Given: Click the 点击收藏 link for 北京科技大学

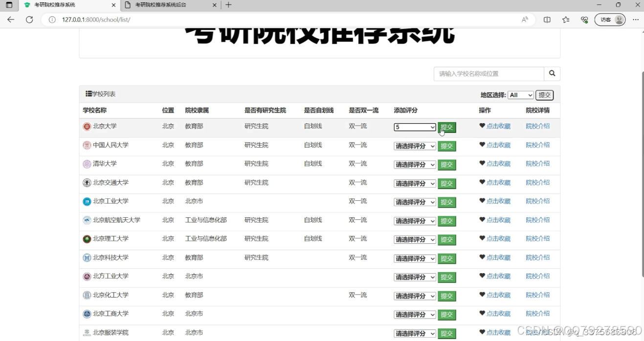Looking at the screenshot, I should (498, 258).
